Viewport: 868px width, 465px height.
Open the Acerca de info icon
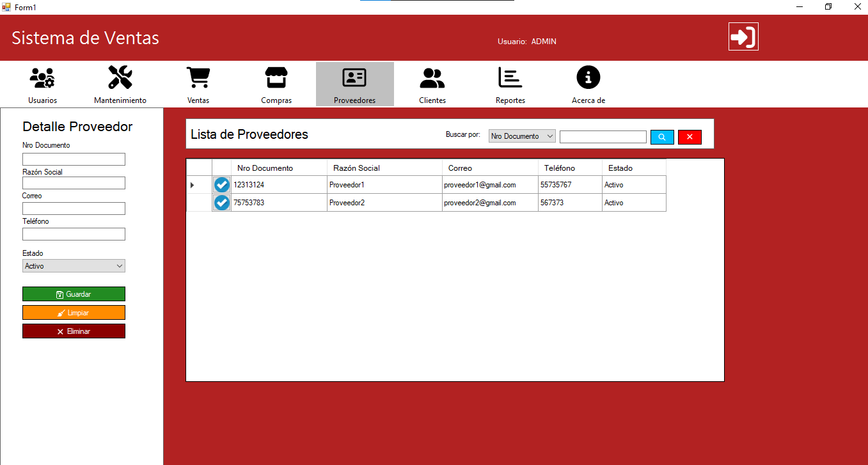coord(588,78)
